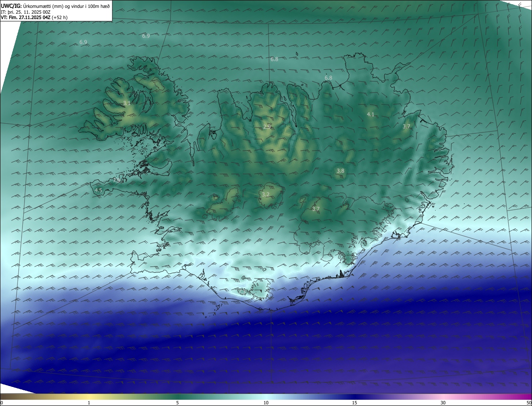Click the 0 tick on the color scale
532x406 pixels.
pos(2,403)
